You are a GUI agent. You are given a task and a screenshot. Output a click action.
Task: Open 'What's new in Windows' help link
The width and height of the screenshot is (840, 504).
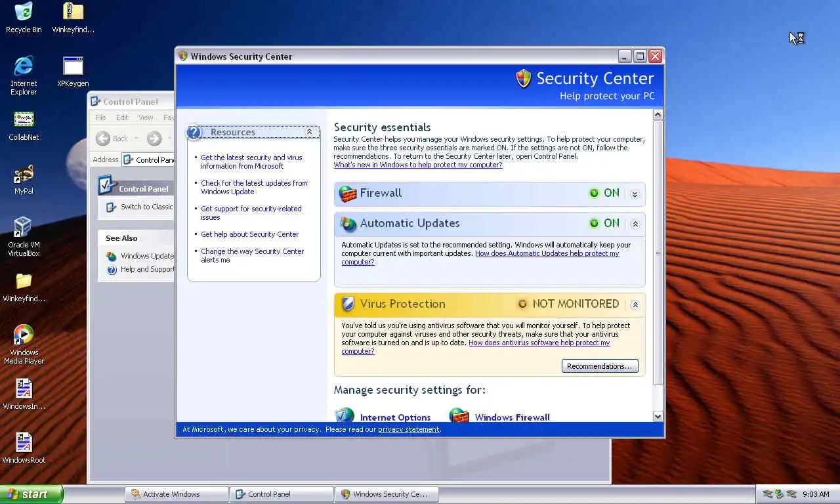(x=418, y=165)
